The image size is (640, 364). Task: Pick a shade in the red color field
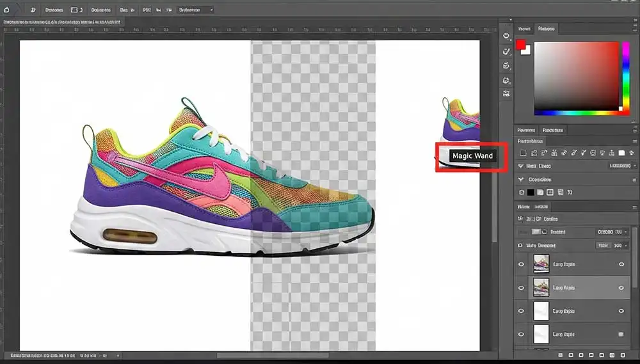577,76
